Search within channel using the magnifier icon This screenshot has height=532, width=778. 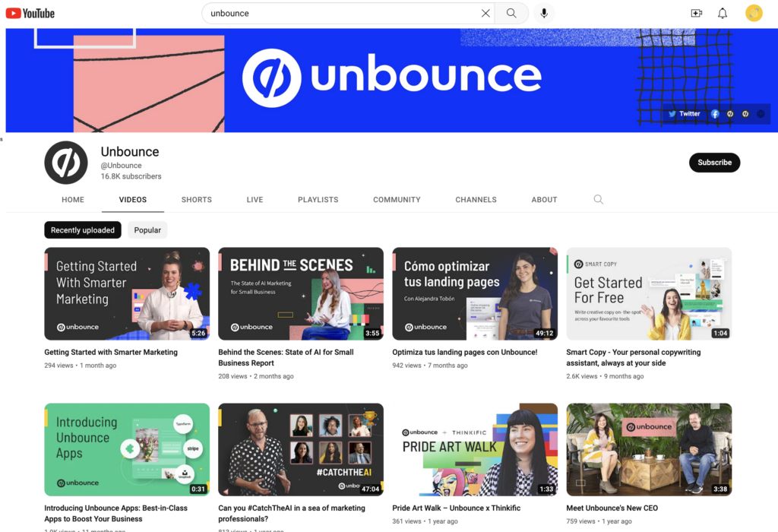(599, 199)
